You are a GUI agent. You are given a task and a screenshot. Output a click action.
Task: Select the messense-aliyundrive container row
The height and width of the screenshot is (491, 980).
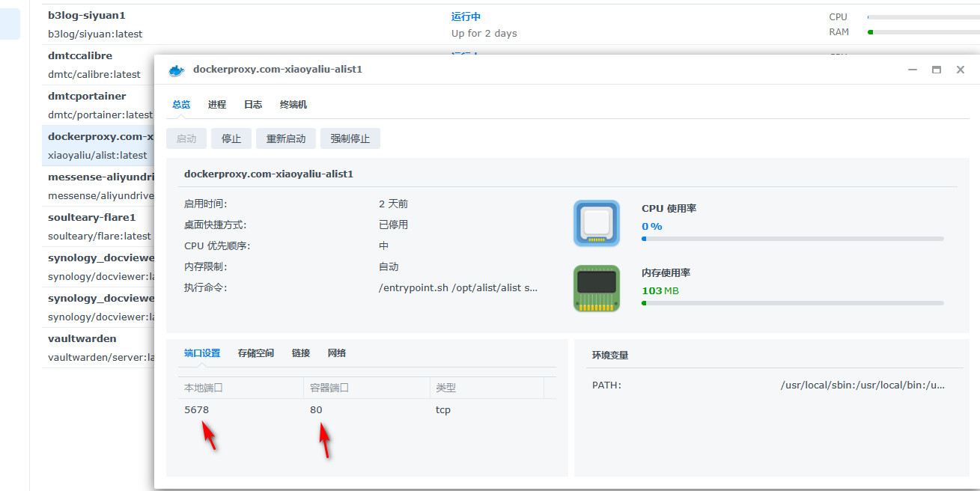pyautogui.click(x=98, y=186)
